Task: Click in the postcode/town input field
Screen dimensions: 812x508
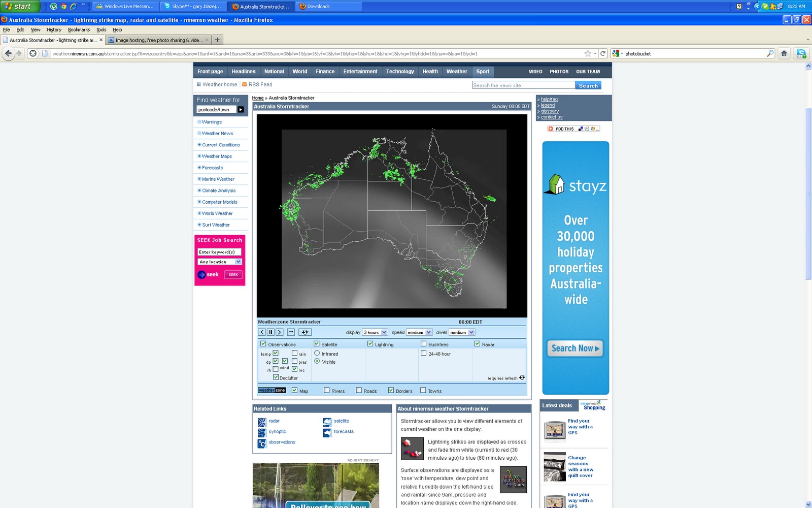Action: point(217,109)
